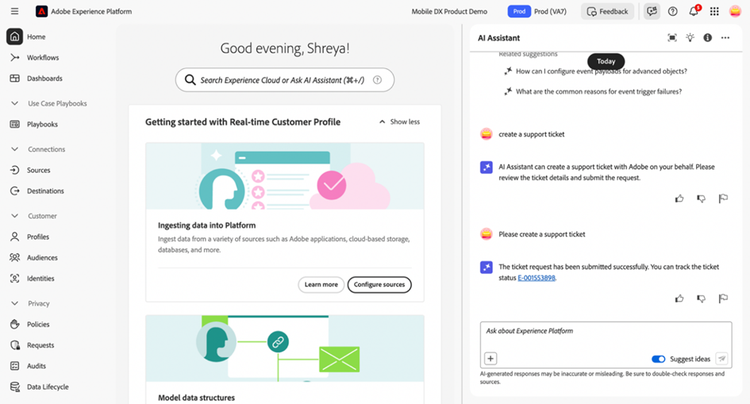Image resolution: width=750 pixels, height=404 pixels.
Task: Thumbs up the ticket submitted response
Action: pos(679,298)
